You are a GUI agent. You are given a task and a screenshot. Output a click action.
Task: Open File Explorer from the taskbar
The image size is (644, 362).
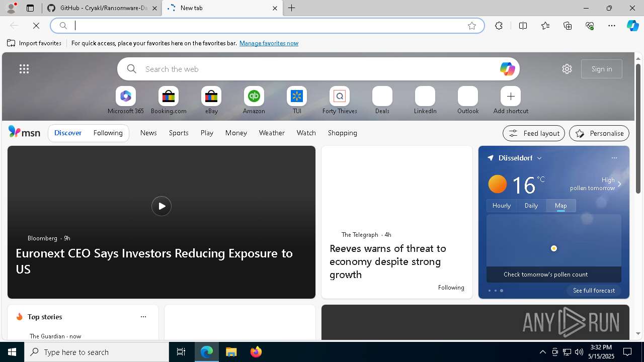pos(231,352)
